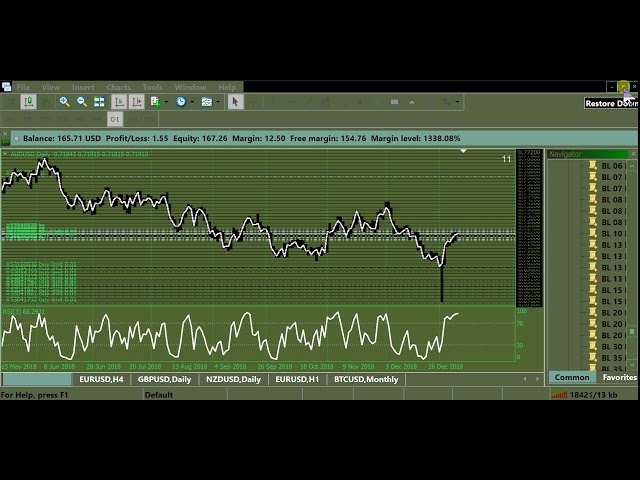
Task: Toggle the Chart Shift toolbar button
Action: tap(136, 101)
